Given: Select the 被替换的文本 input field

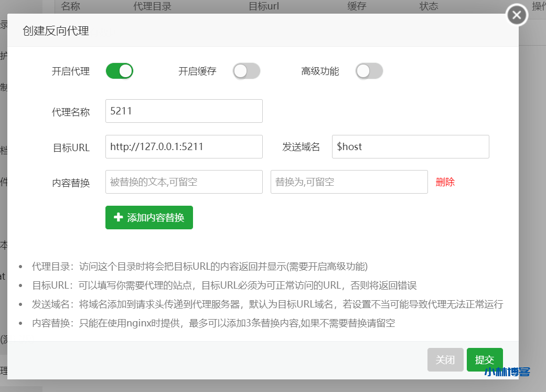Looking at the screenshot, I should [184, 182].
